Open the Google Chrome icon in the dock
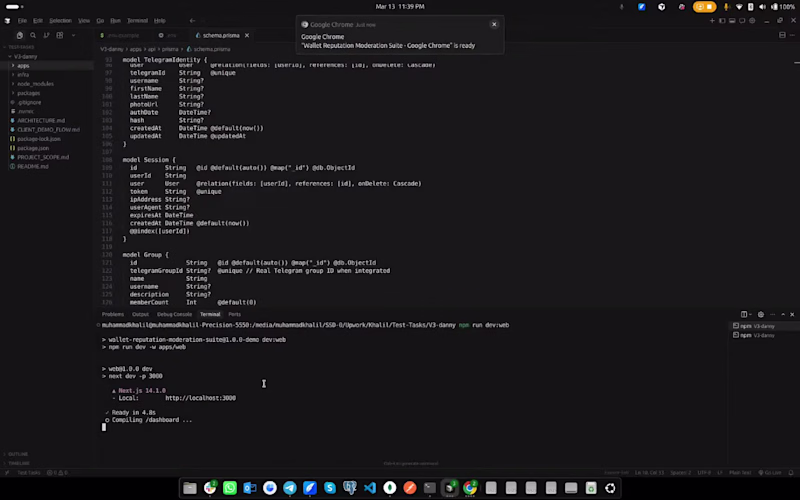 pos(470,488)
